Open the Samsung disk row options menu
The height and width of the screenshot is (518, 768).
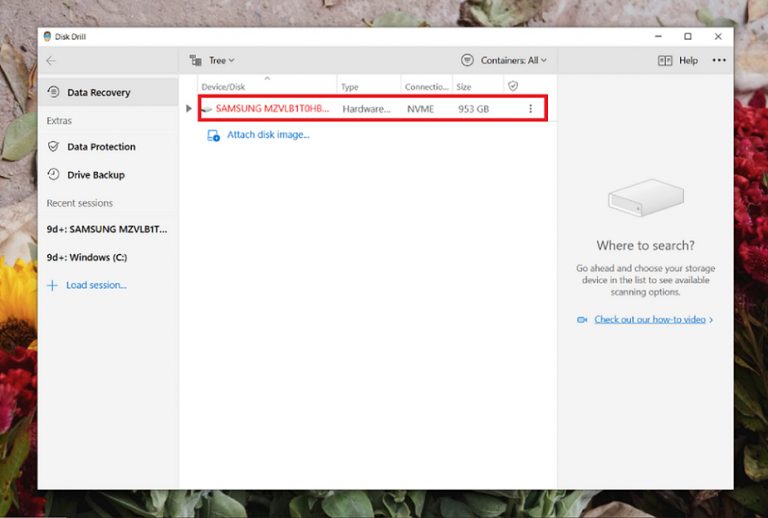pos(530,108)
